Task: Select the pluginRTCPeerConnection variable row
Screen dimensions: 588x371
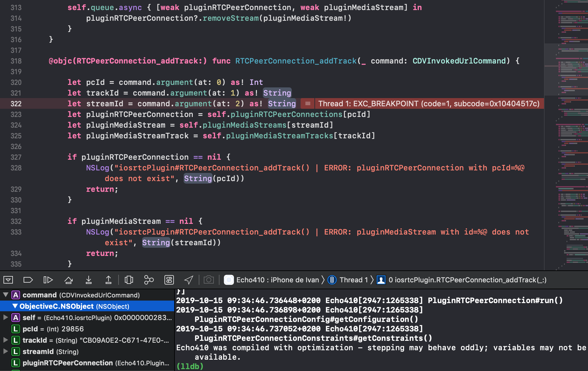Action: click(87, 363)
